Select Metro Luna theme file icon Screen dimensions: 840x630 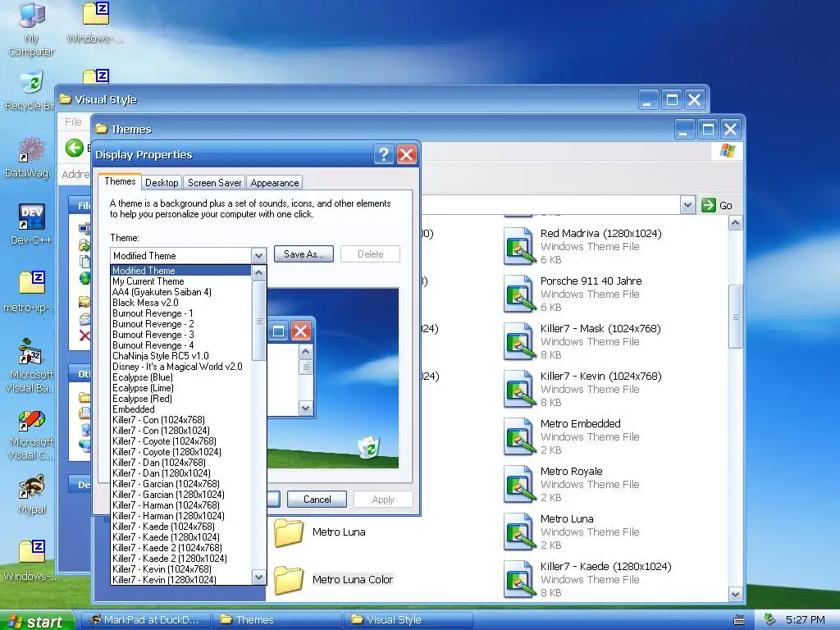point(519,532)
